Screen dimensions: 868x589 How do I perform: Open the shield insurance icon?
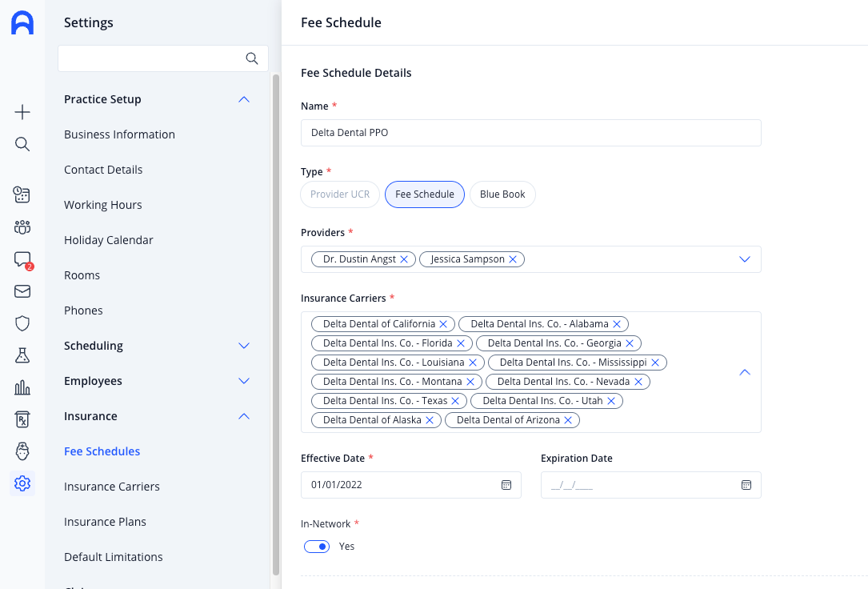(x=22, y=323)
